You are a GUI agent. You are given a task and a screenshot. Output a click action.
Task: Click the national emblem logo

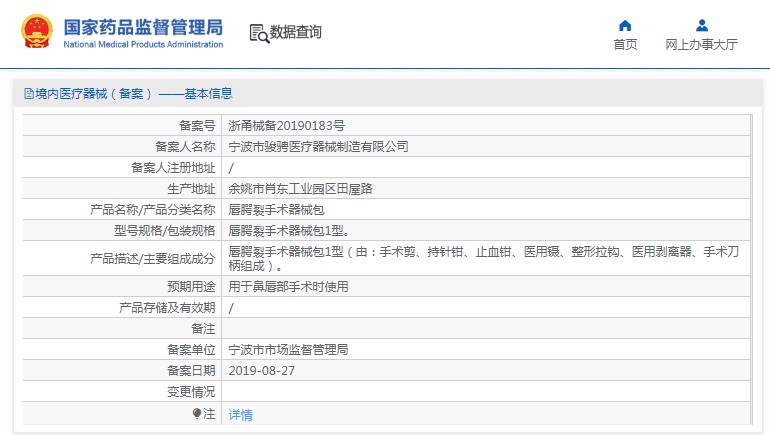click(36, 31)
